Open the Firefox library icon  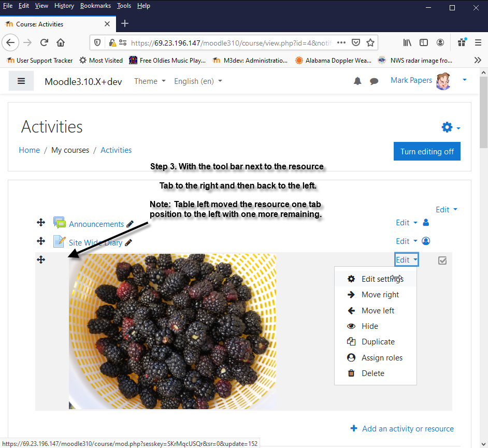coord(407,42)
